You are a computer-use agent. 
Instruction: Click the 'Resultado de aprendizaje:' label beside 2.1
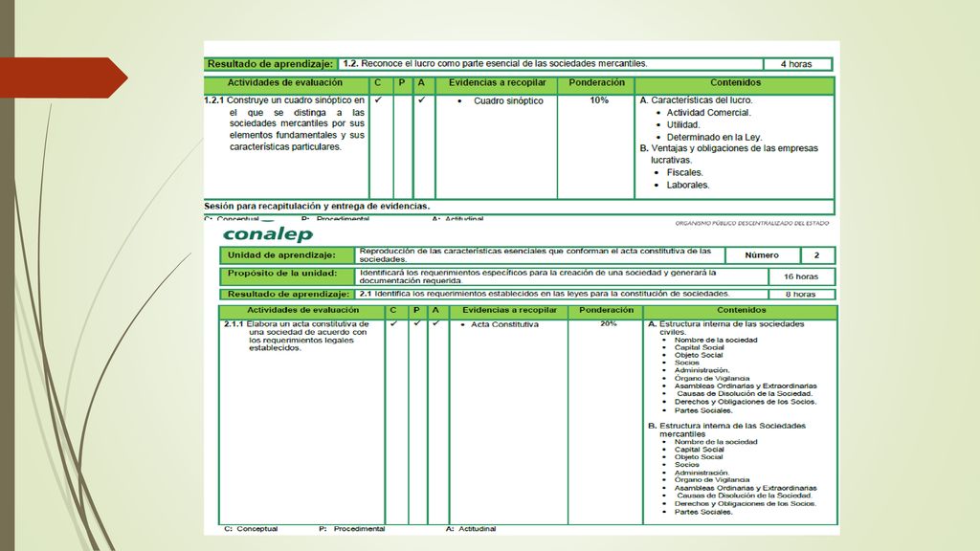[288, 294]
